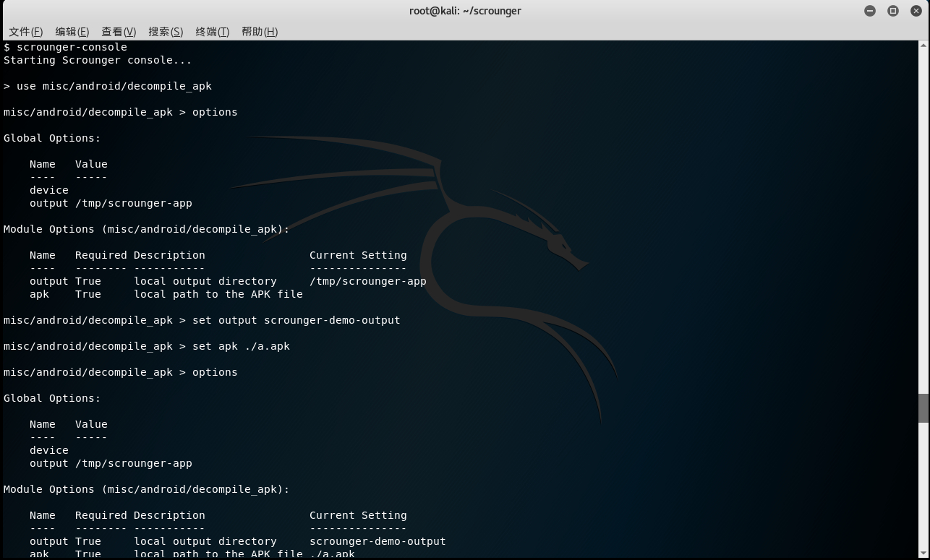The height and width of the screenshot is (560, 930).
Task: Click the 'set output scrounger-demo-output' command line
Action: pyautogui.click(x=202, y=320)
